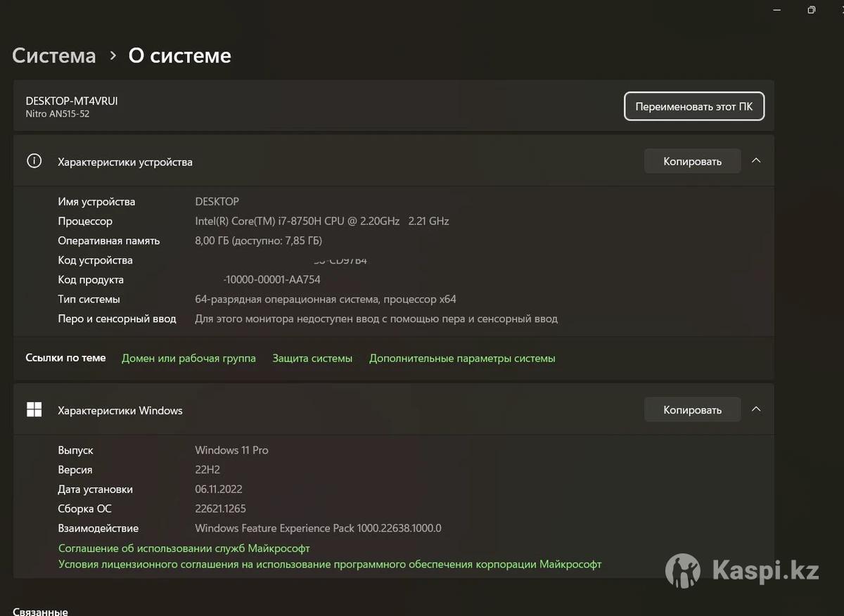
Task: Select the DESKTOP-MT4VRUI computer name
Action: [x=72, y=101]
